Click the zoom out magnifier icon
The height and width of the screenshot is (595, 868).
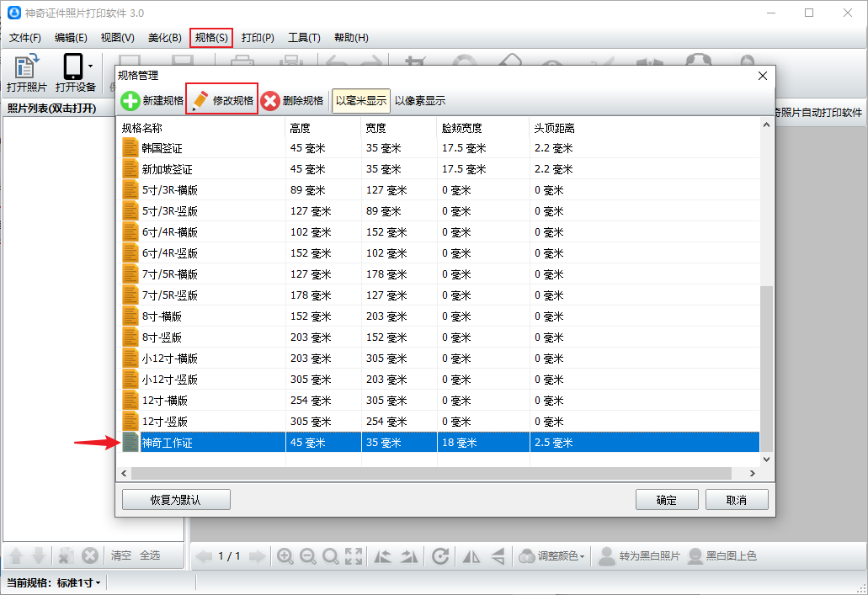(307, 556)
